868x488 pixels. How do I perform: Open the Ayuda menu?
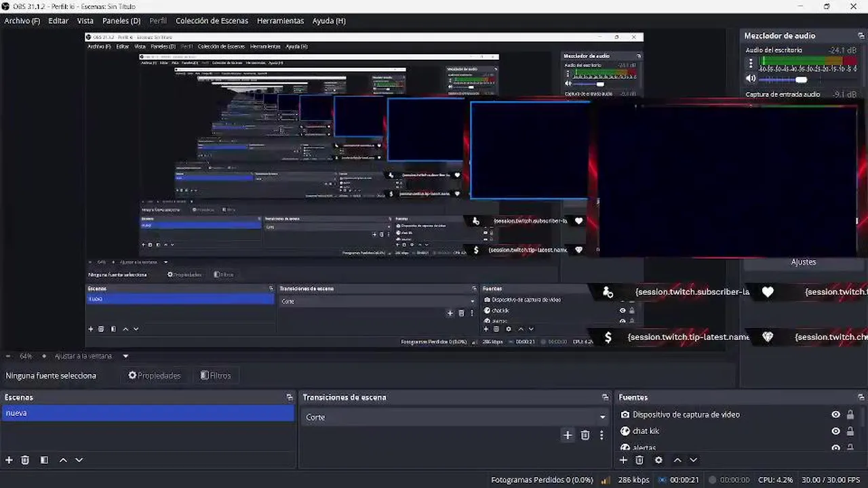click(329, 21)
